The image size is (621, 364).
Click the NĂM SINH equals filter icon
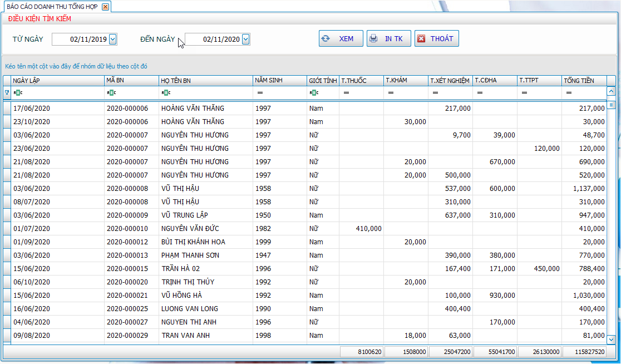260,93
